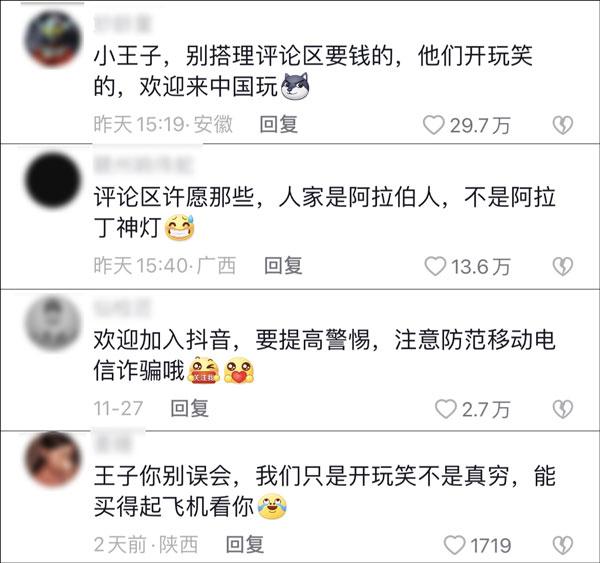This screenshot has height=563, width=600.
Task: Tap broken heart on 阿拉丁神灯 comment
Action: 563,266
